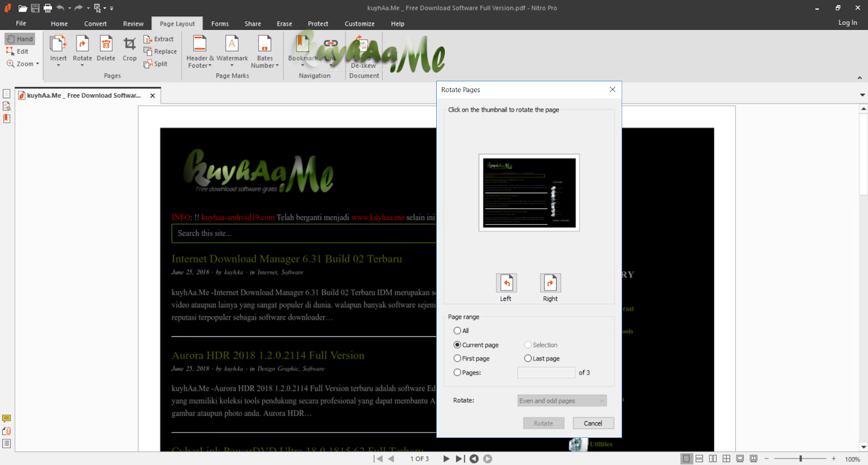Click the Pages range input field
868x465 pixels.
(546, 372)
